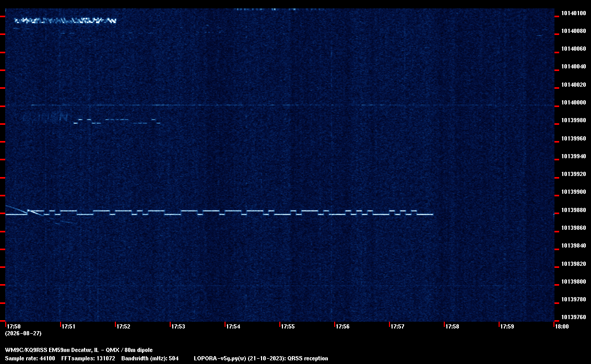Click the noisy signal burst near 10140090
Screen dimensions: 591x364
(x=65, y=20)
